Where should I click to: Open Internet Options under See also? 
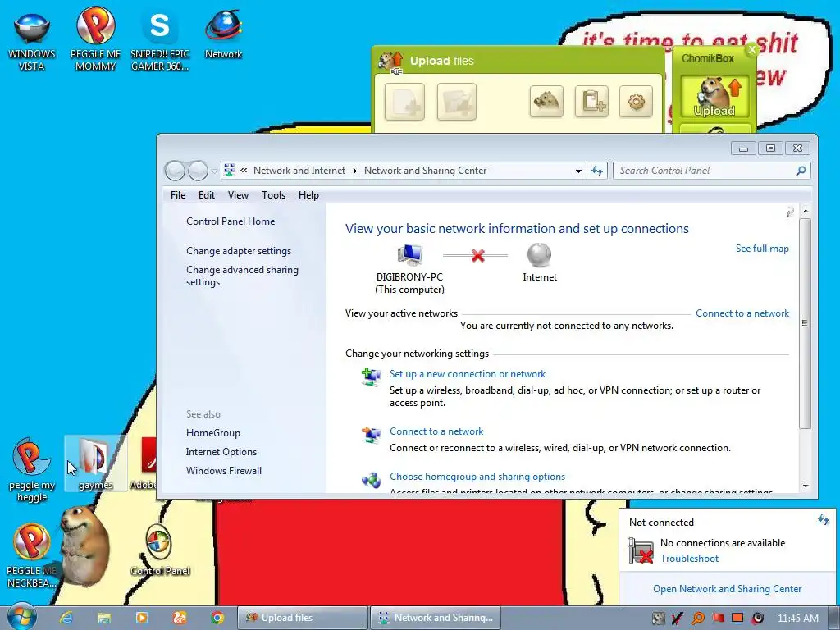tap(221, 452)
